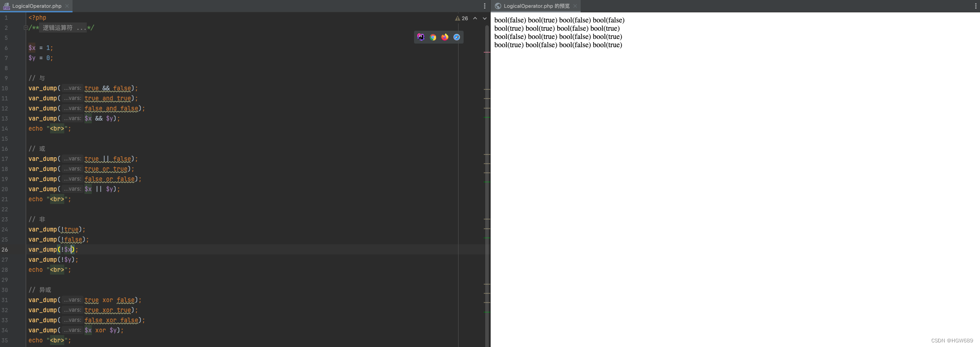Viewport: 980px width, 347px height.
Task: Click echo "<br>" on line 28
Action: [50, 270]
